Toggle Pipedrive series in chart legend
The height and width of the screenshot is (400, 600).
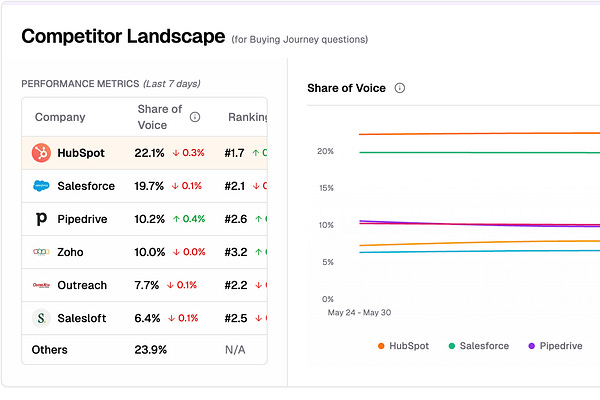[555, 346]
